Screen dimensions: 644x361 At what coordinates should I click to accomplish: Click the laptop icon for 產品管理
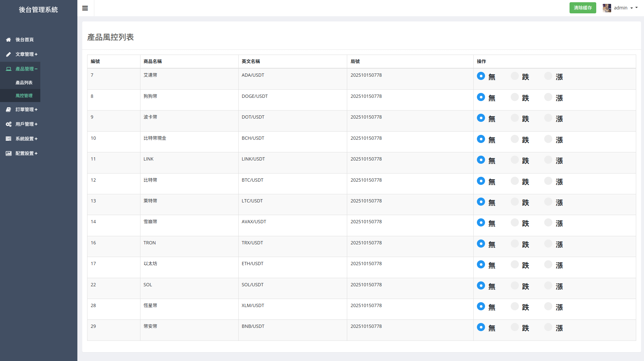(x=8, y=69)
